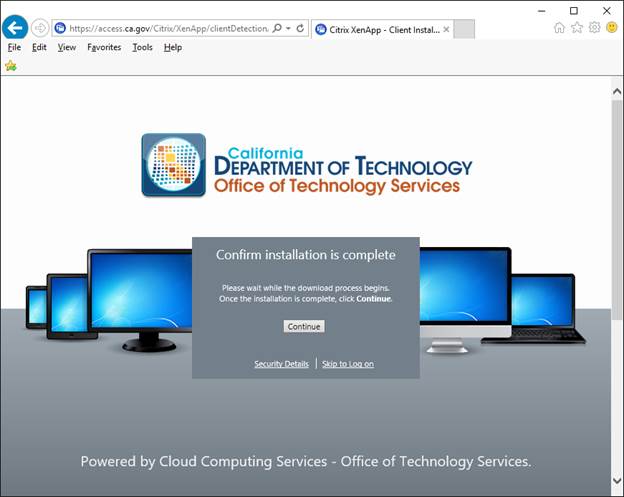Click the 'Confirm installation is complete' heading
Image resolution: width=624 pixels, height=497 pixels.
coord(306,255)
